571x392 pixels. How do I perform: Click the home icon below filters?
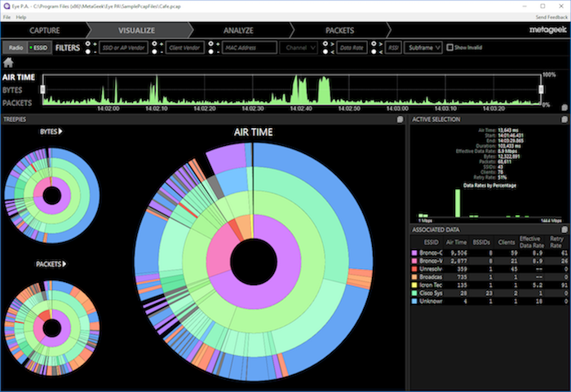(8, 63)
